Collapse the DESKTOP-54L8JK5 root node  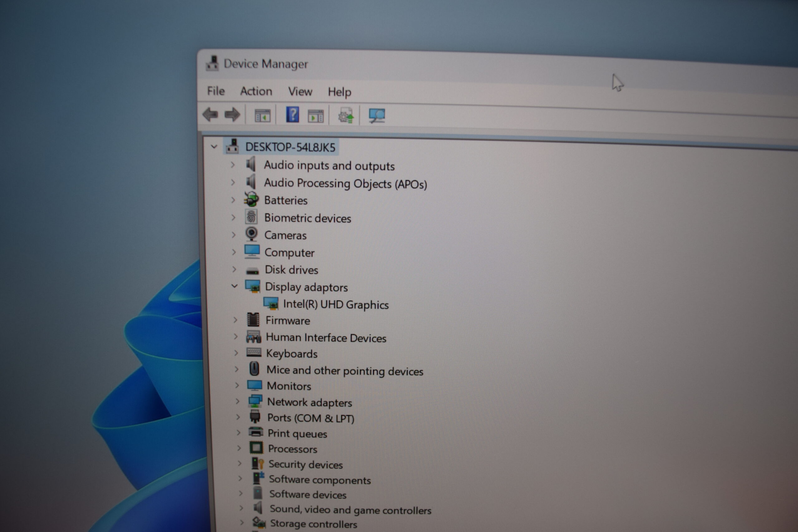(x=214, y=147)
